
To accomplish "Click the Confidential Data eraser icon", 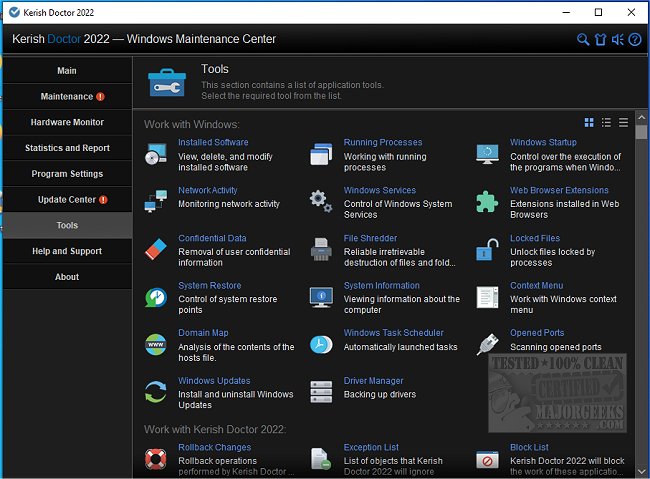I will pyautogui.click(x=156, y=248).
